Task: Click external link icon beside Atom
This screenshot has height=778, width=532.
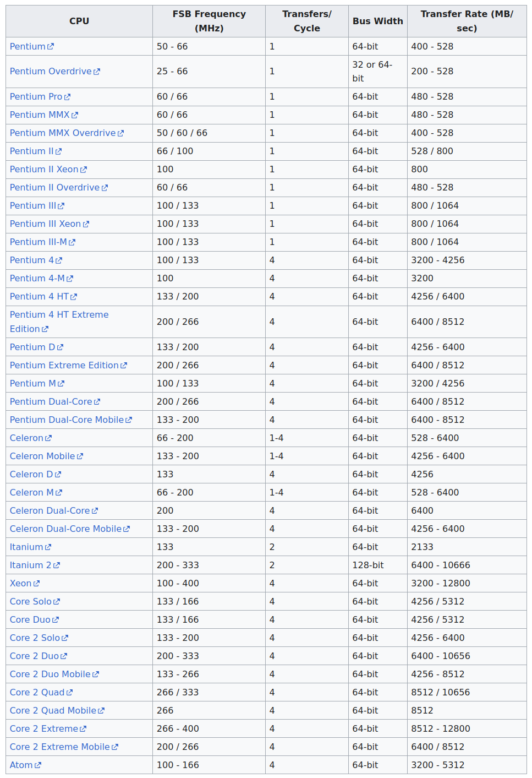Action: point(38,765)
